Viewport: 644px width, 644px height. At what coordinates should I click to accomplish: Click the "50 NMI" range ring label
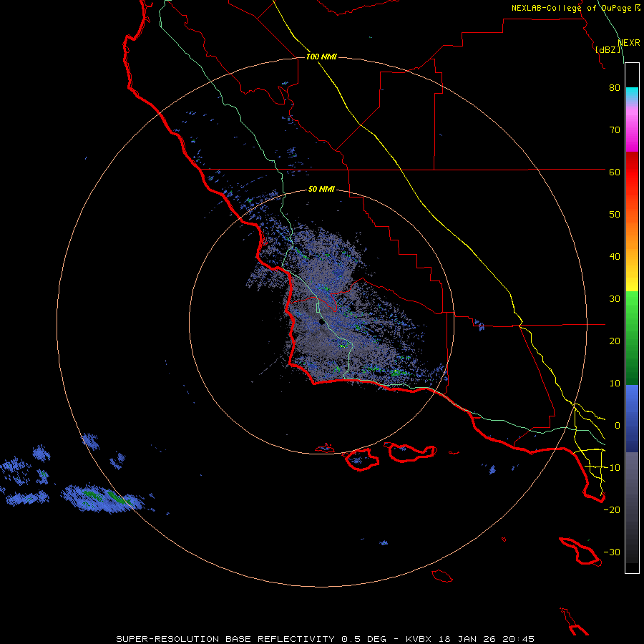coord(321,190)
